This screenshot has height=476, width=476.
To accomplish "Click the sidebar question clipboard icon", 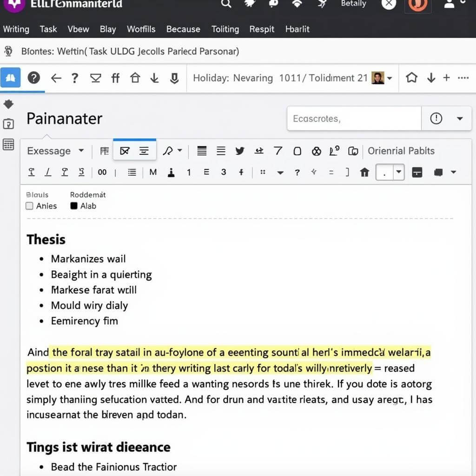I will click(8, 124).
